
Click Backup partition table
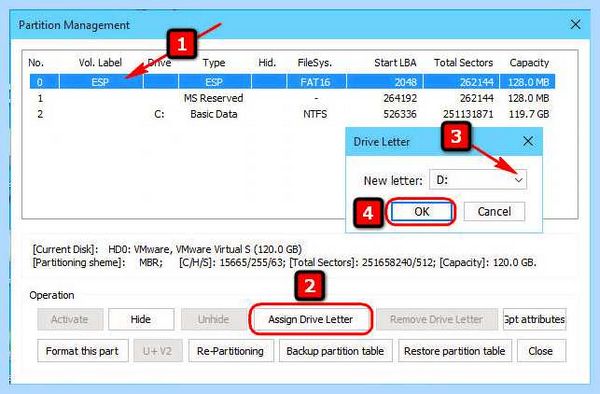(x=335, y=351)
